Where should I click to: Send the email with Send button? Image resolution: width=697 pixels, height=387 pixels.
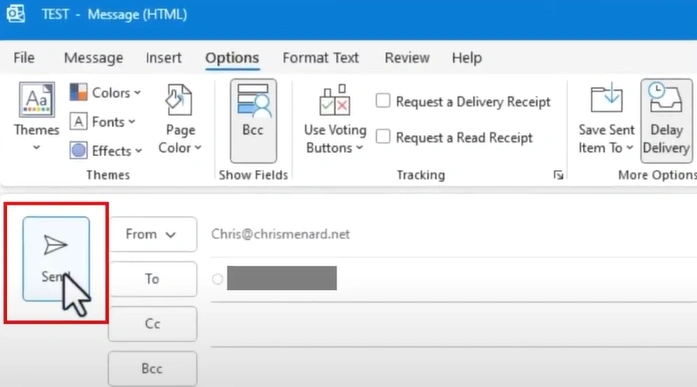pyautogui.click(x=56, y=259)
